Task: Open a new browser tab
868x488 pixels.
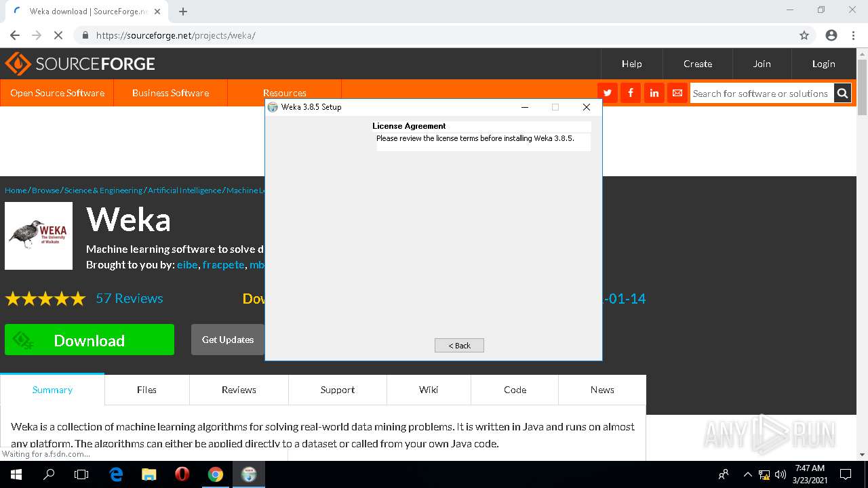Action: (183, 12)
